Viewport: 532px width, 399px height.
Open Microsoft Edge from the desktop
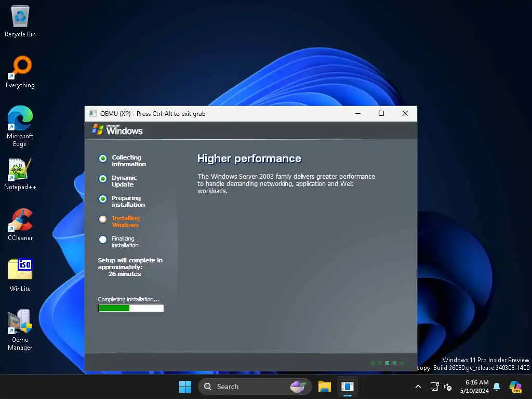[20, 126]
